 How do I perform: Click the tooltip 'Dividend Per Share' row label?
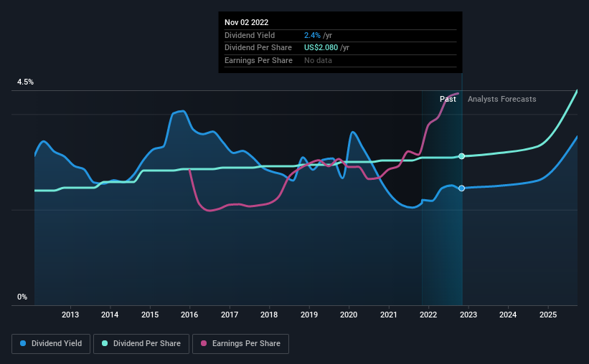pos(258,48)
